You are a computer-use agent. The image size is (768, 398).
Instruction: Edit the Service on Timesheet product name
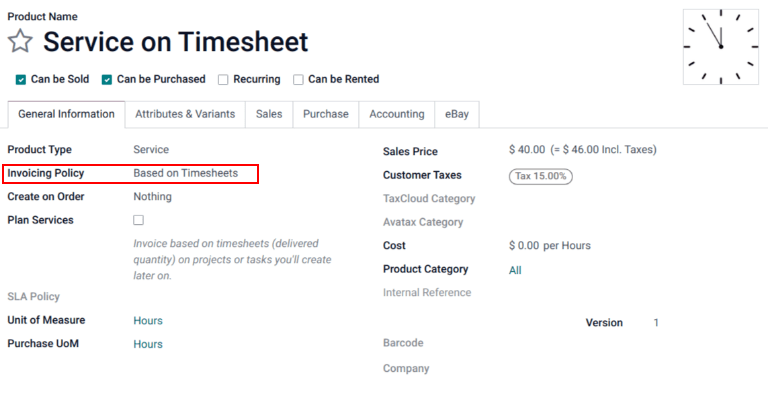pyautogui.click(x=176, y=42)
